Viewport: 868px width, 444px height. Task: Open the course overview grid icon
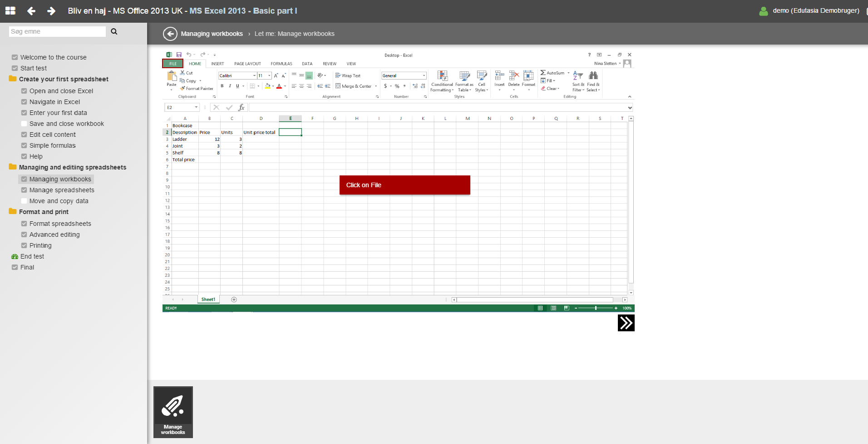10,11
